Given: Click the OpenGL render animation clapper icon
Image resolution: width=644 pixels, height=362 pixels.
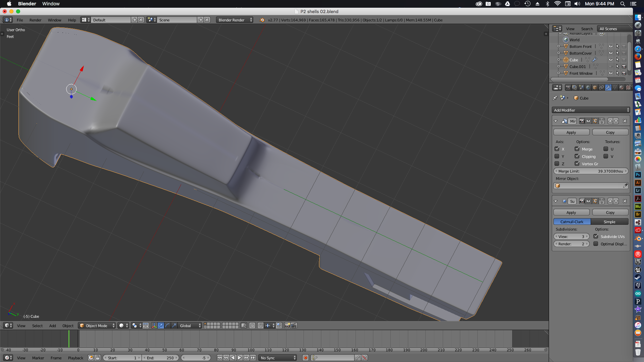Looking at the screenshot, I should click(x=294, y=325).
